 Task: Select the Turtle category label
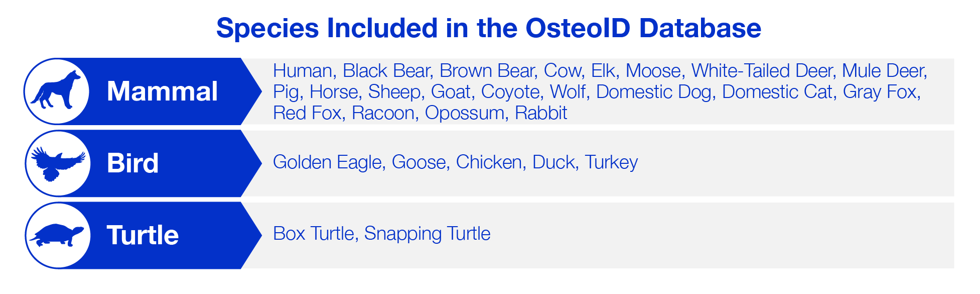coord(143,235)
